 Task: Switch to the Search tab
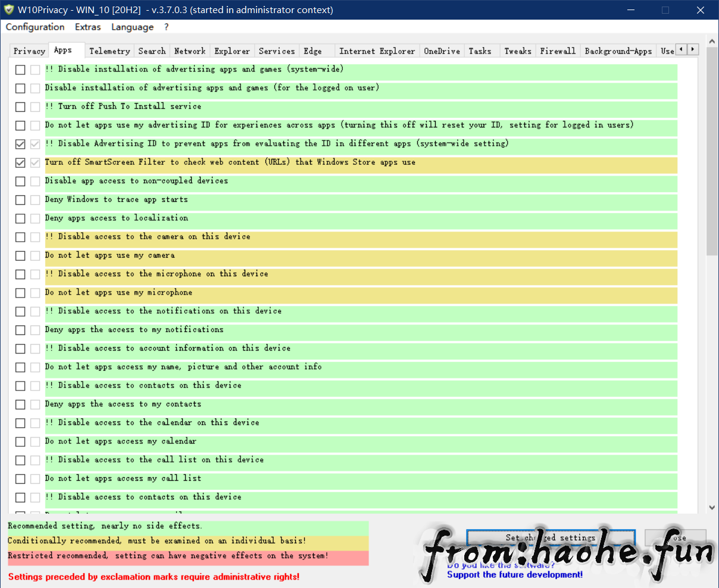point(152,51)
